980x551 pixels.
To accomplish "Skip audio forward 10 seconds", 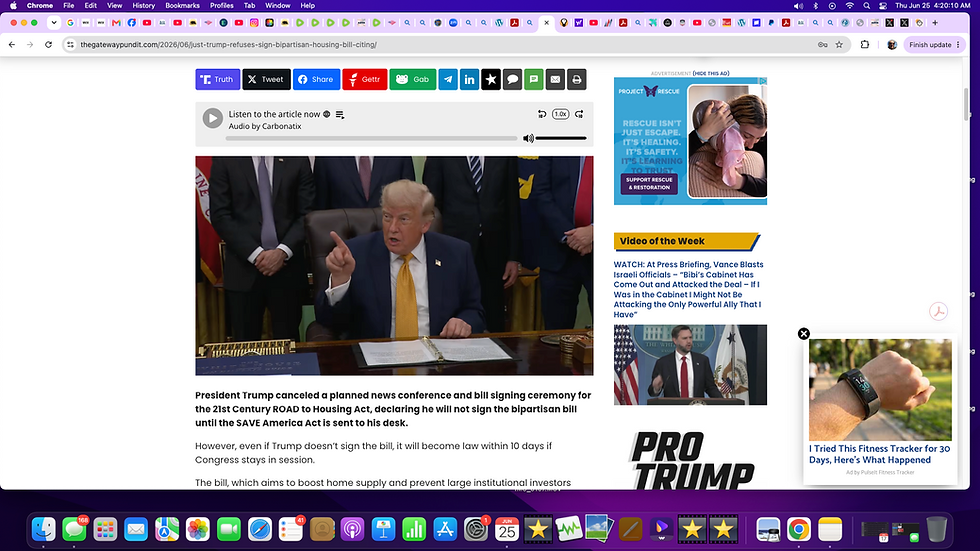I will click(x=579, y=114).
